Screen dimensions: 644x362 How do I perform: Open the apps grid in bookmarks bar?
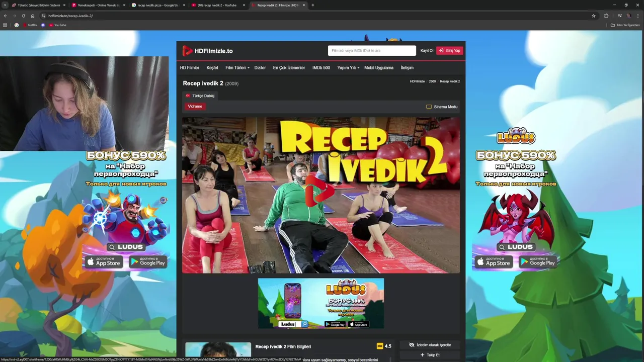(5, 25)
